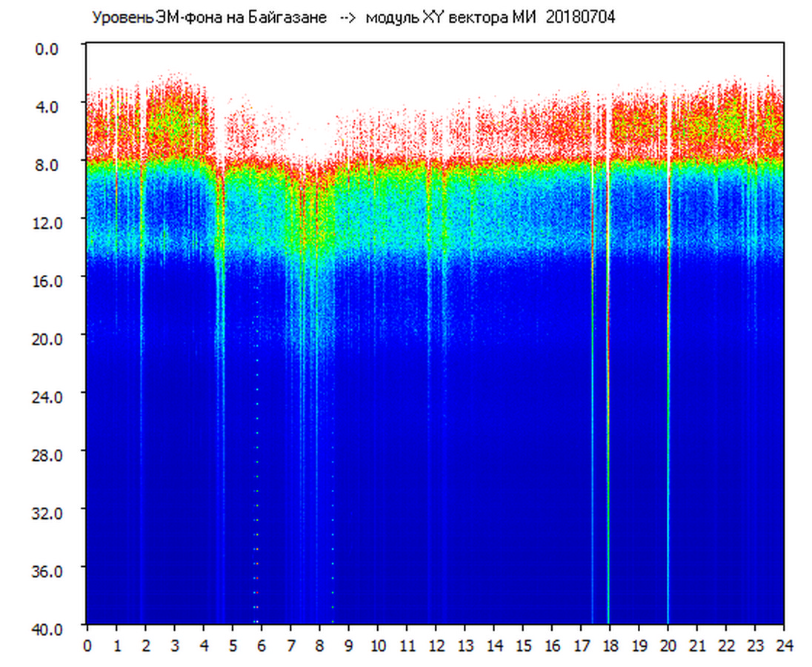Viewport: 812px width, 667px height.
Task: Click hour 0 on the horizontal axis
Action: click(x=87, y=645)
